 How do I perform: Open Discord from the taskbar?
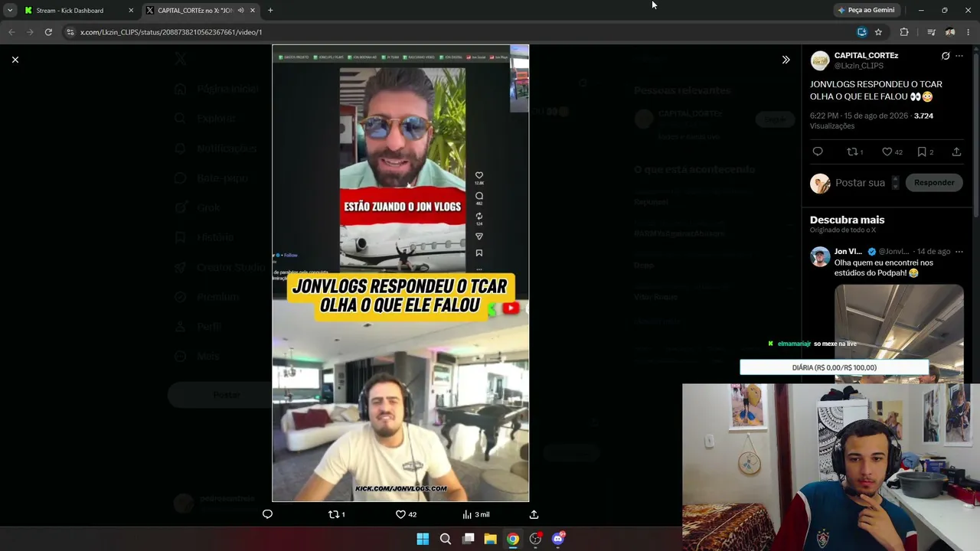(x=558, y=539)
